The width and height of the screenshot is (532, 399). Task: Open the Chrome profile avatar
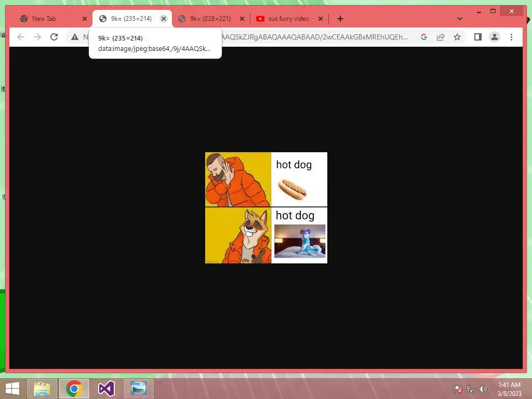coord(495,37)
